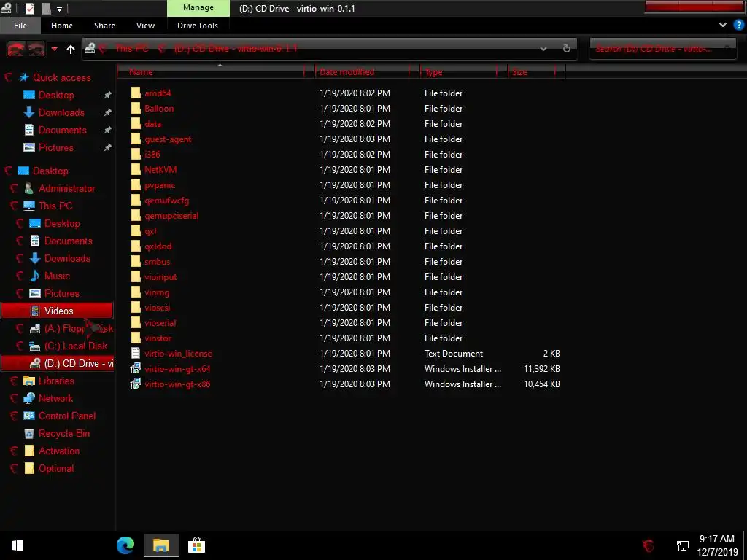The image size is (747, 560).
Task: Go forward using the red forward button
Action: coord(36,49)
